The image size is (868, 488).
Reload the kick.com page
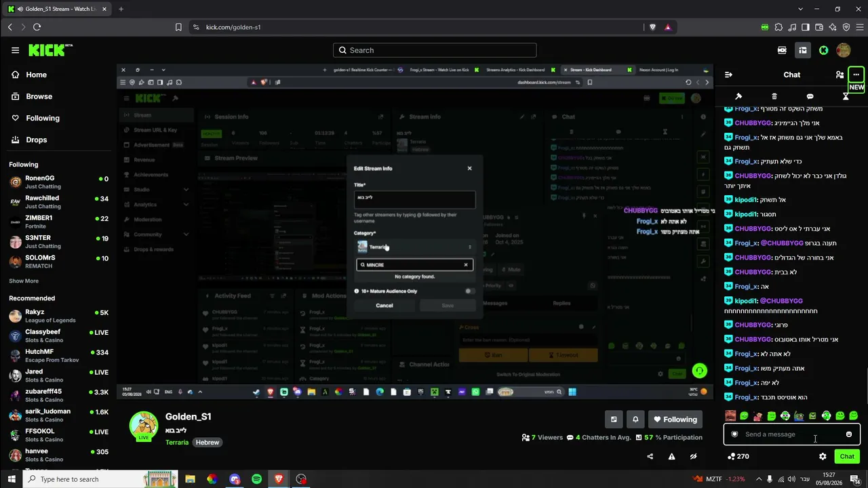point(37,27)
